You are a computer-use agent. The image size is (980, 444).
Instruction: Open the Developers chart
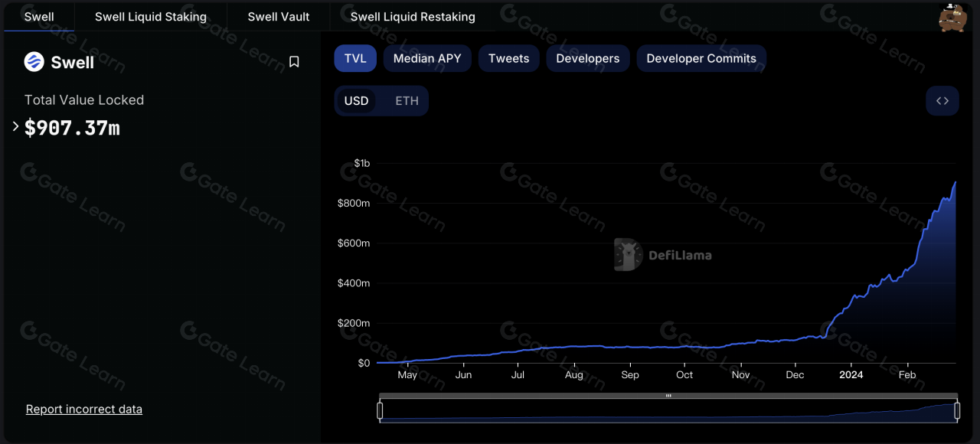[587, 58]
